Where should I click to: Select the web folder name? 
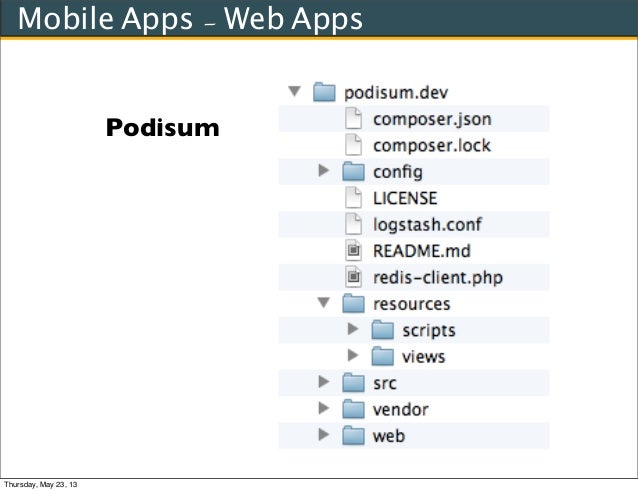389,436
